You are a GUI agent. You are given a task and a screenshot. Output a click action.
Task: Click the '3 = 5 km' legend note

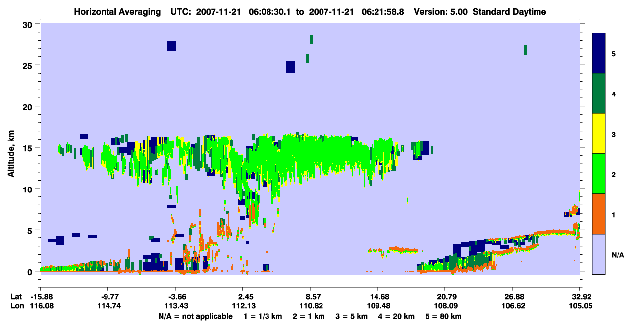[x=352, y=316]
